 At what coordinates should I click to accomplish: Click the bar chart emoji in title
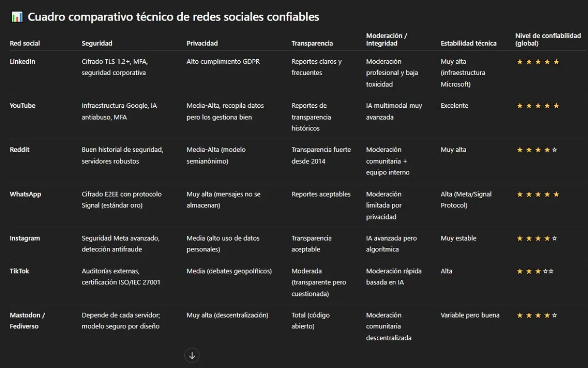17,17
